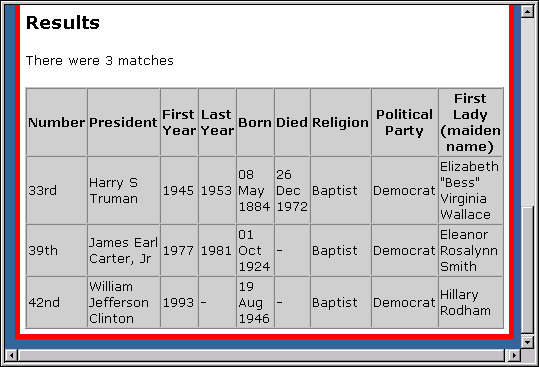
Task: Click the 'There were 3 matches' text
Action: pos(100,60)
